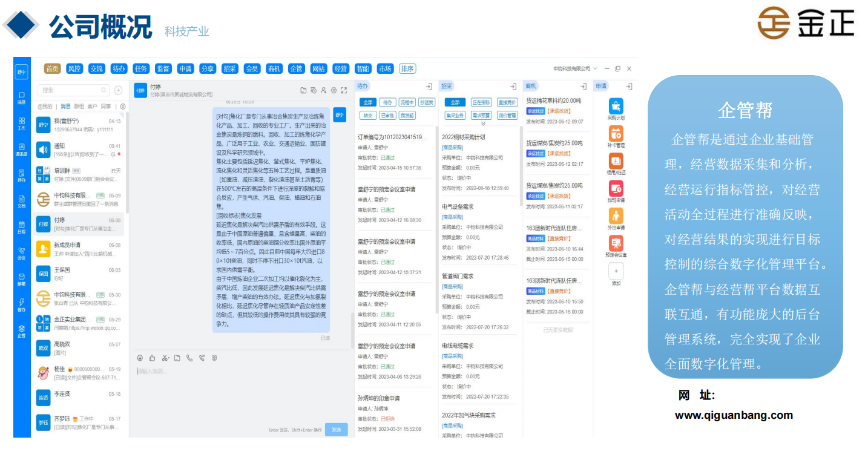Filter 招采 list by 直接竞价
The height and width of the screenshot is (460, 868).
[x=507, y=102]
